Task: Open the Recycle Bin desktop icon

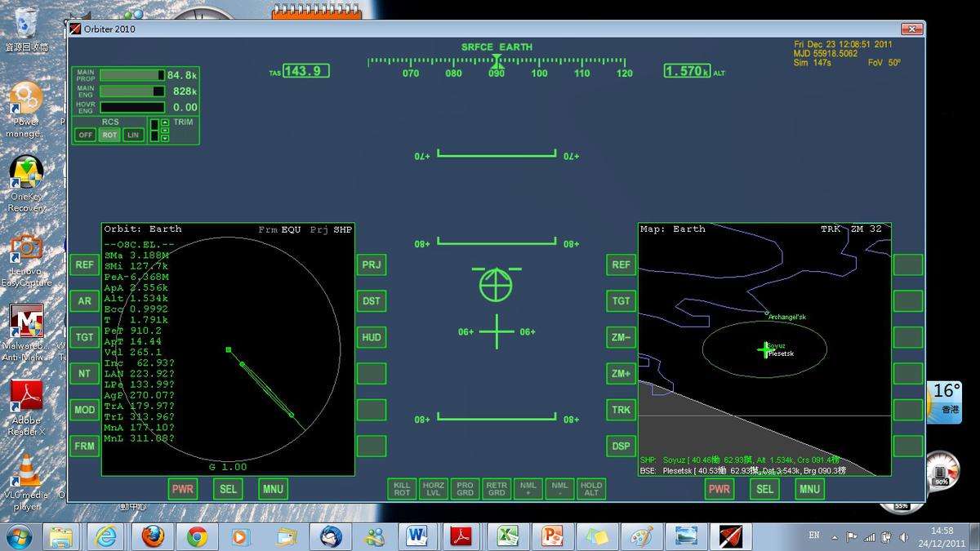Action: (26, 29)
